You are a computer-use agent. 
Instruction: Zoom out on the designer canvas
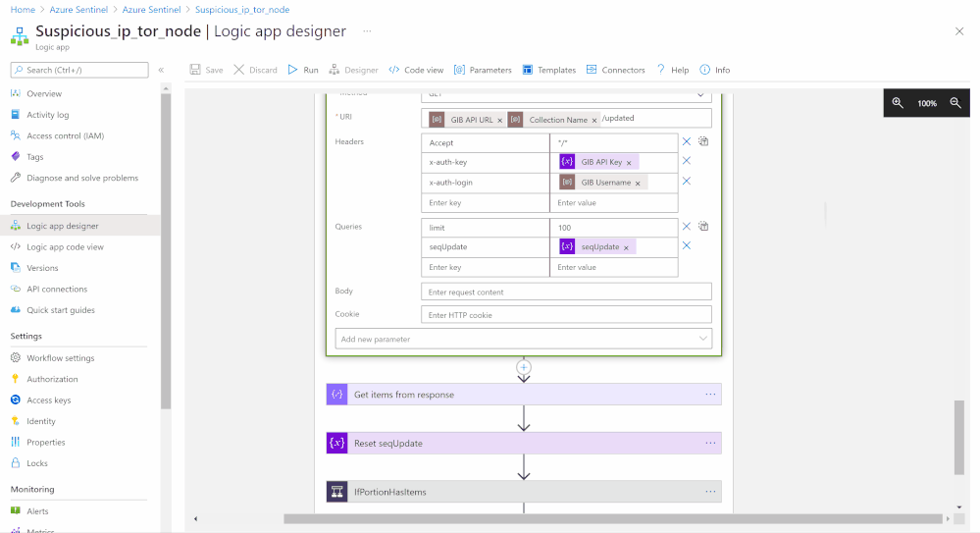click(955, 103)
